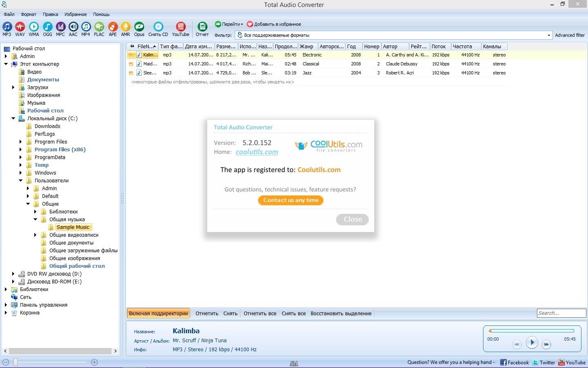Click Contact us any time button

coord(291,200)
